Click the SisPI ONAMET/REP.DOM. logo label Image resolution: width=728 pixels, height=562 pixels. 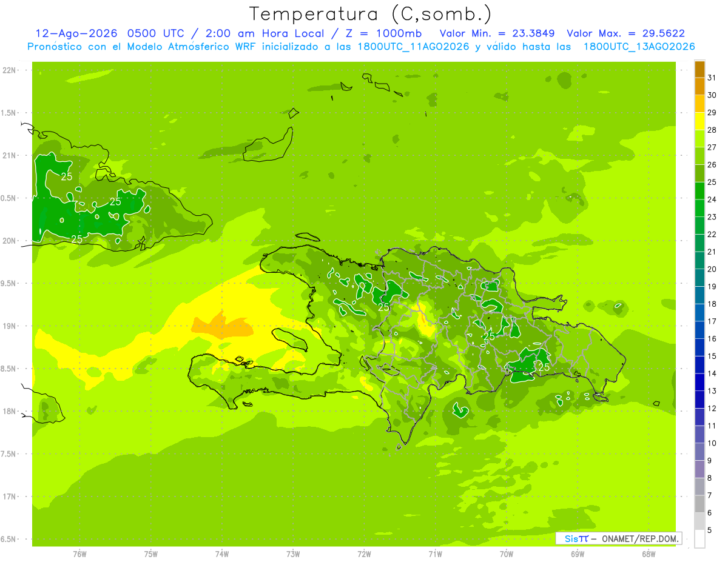618,538
